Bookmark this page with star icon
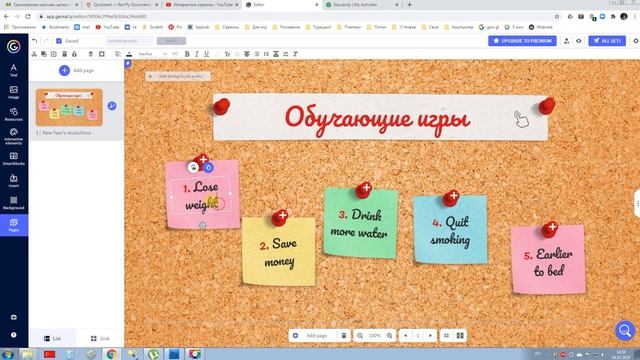Screen dimensions: 640x360 (557, 16)
